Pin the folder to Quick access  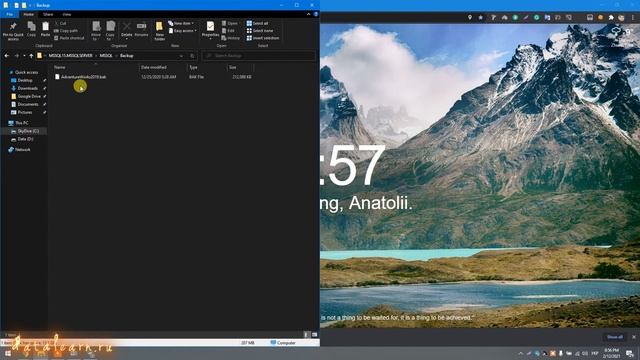(13, 31)
